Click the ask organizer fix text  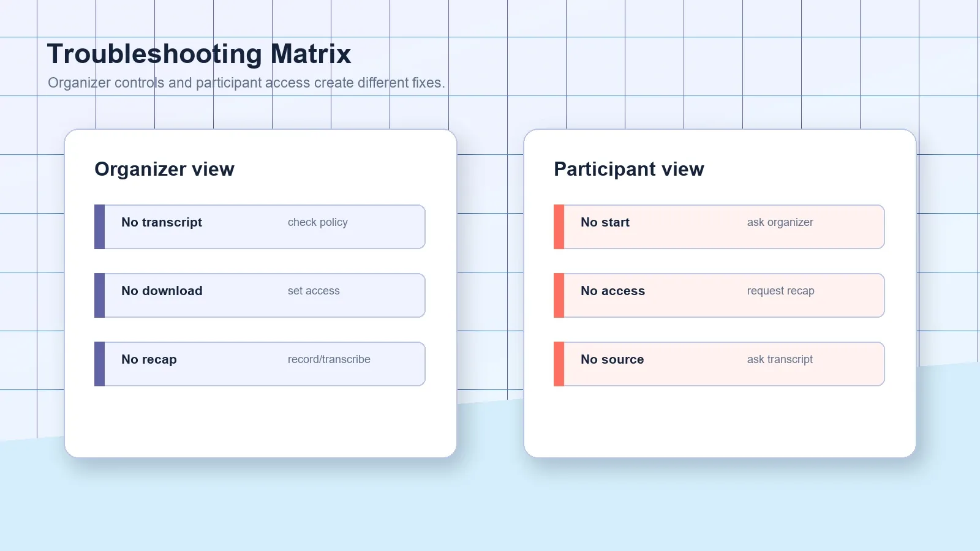[x=780, y=222]
